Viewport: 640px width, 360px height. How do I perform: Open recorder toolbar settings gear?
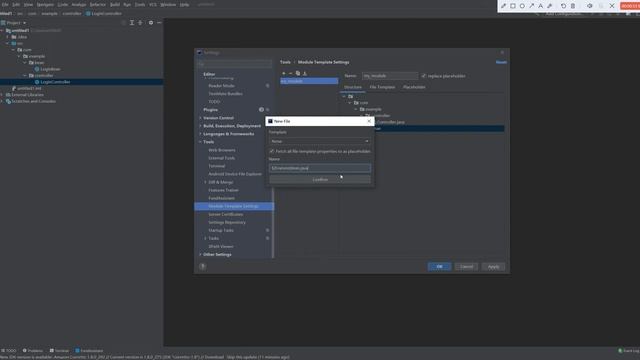590,6
